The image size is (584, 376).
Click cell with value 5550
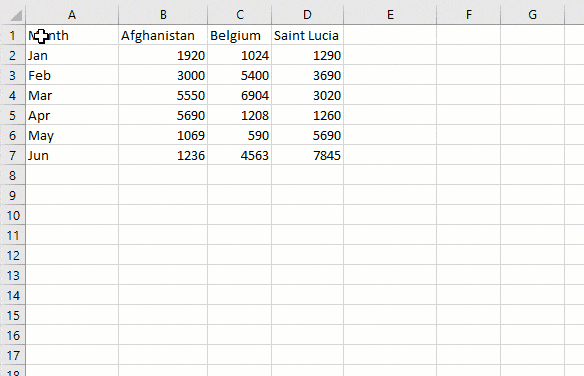click(163, 95)
